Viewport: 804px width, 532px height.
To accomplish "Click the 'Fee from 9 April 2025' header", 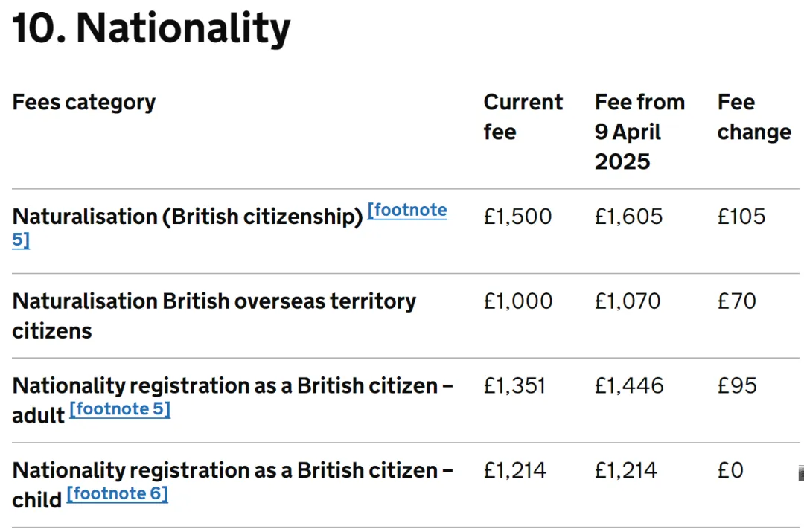I will tap(639, 132).
